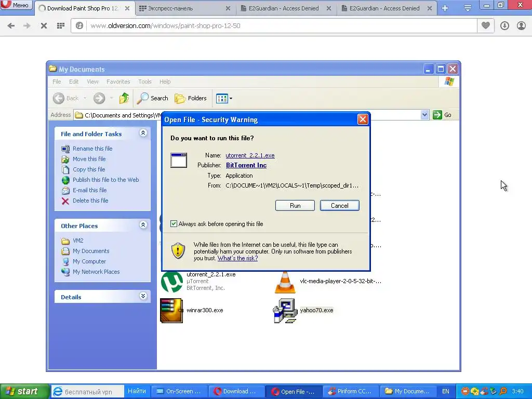Cancel the Open File security warning

coord(339,206)
